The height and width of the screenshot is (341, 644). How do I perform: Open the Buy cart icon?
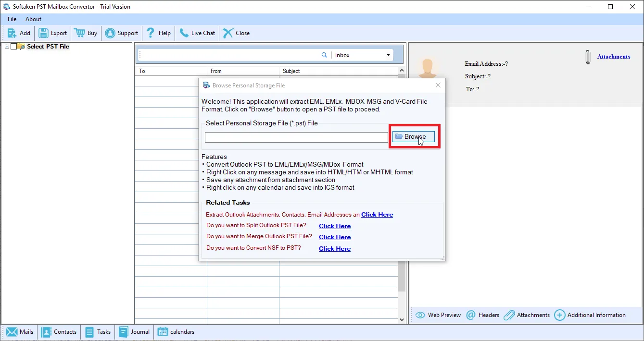coord(79,33)
